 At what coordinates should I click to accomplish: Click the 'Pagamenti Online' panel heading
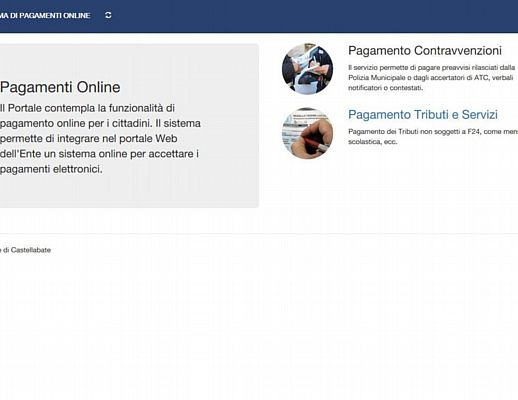point(60,87)
